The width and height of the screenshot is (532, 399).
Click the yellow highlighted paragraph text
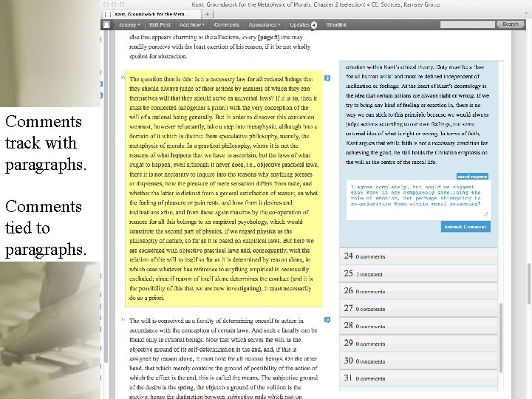[224, 188]
